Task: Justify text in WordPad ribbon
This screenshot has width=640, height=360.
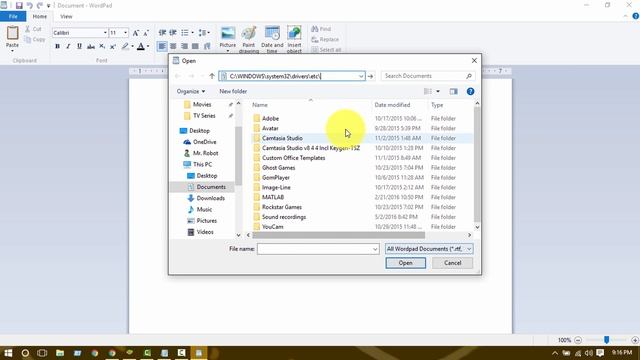Action: [x=195, y=47]
